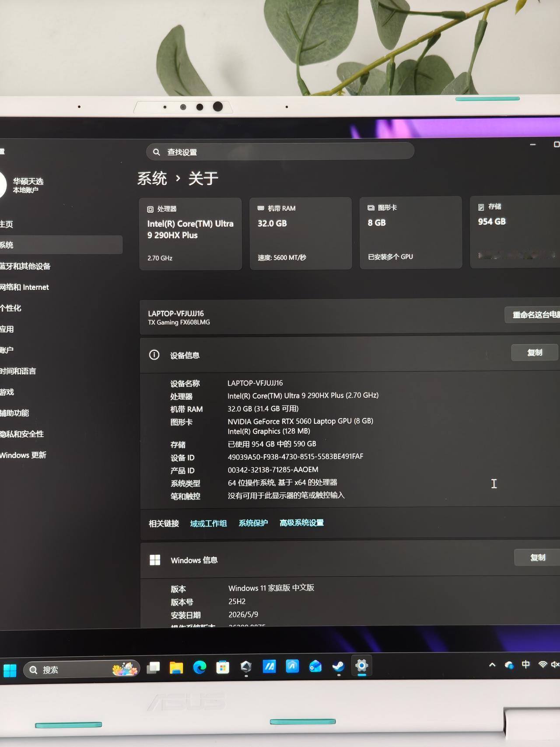Collapse the 设备信息 section header
This screenshot has height=747, width=560.
pos(350,354)
